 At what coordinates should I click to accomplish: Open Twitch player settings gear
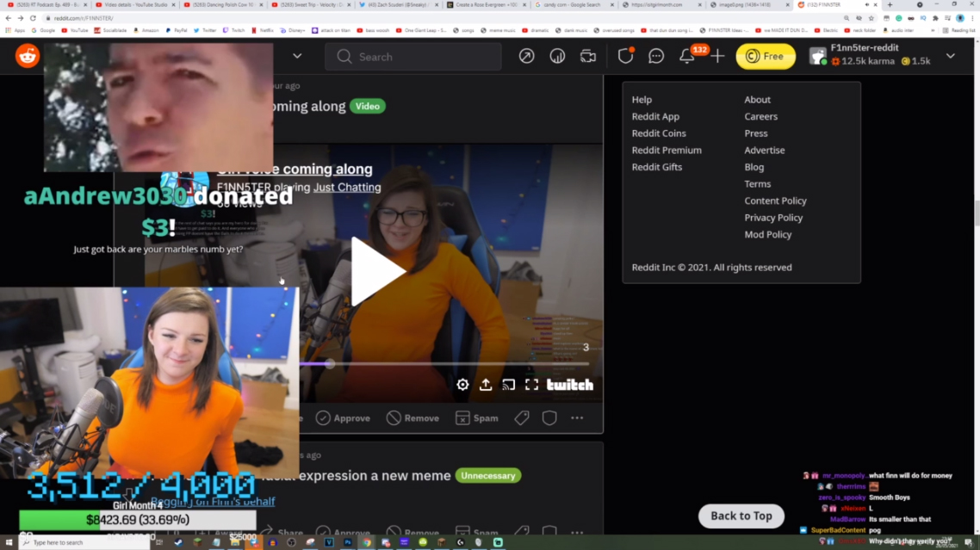point(462,385)
